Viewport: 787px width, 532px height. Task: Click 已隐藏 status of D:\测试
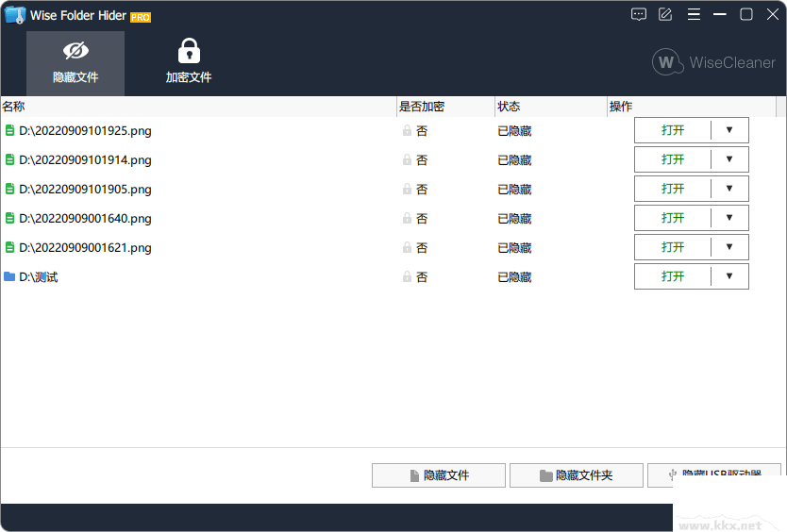tap(514, 277)
